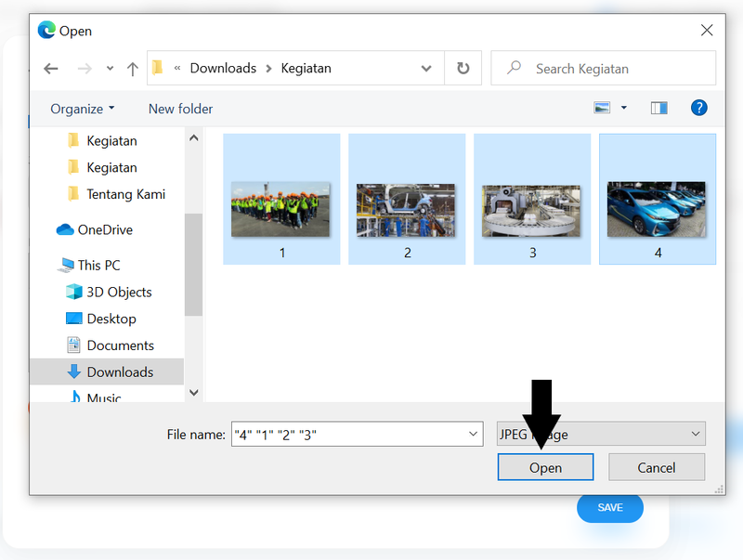Viewport: 743px width, 560px height.
Task: Click file label 2
Action: [408, 253]
